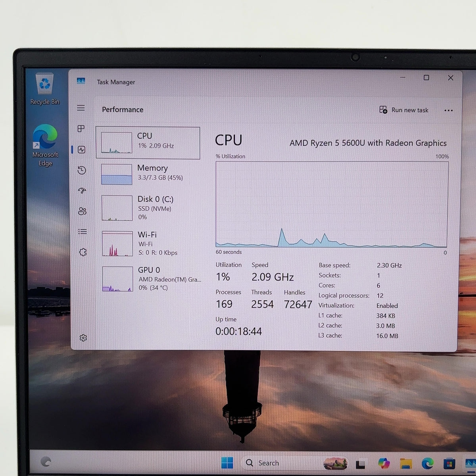Select the Memory performance tile
The image size is (476, 476).
pyautogui.click(x=148, y=175)
